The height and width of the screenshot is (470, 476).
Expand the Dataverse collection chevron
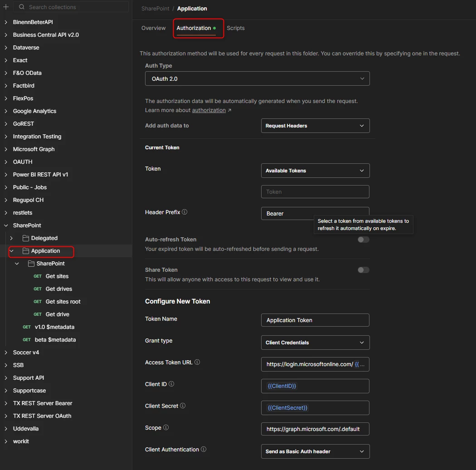tap(6, 48)
